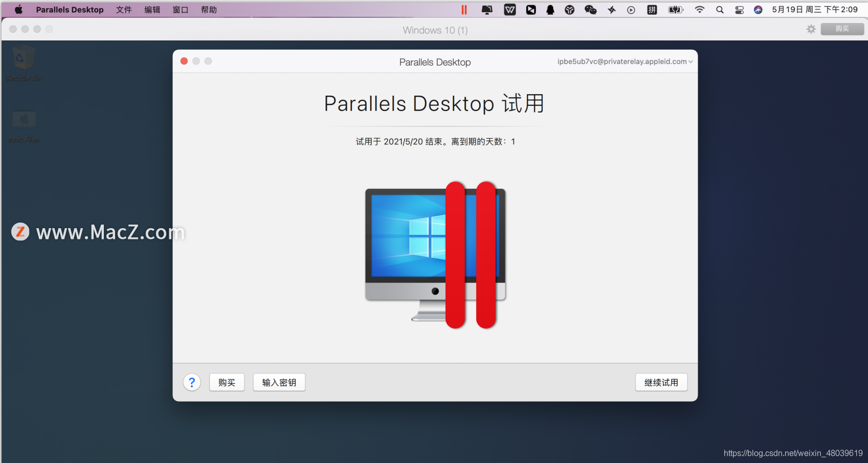
Task: Click the 购买 button in the VM title bar
Action: (x=842, y=29)
